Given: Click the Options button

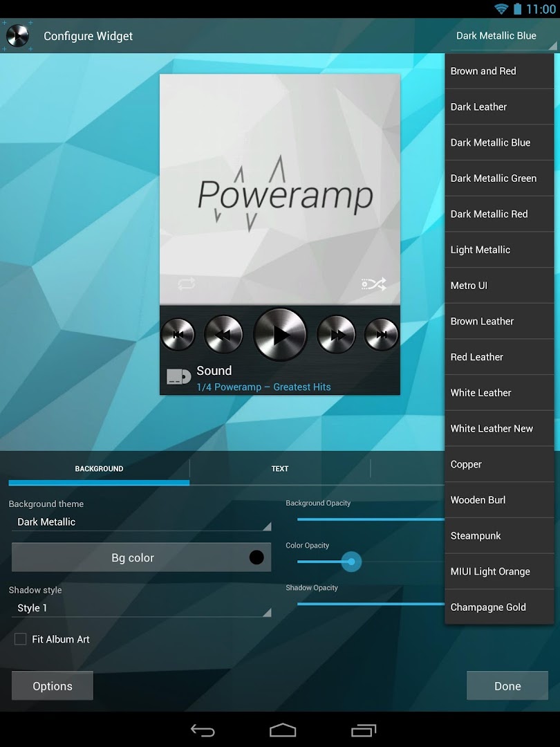Looking at the screenshot, I should point(52,685).
